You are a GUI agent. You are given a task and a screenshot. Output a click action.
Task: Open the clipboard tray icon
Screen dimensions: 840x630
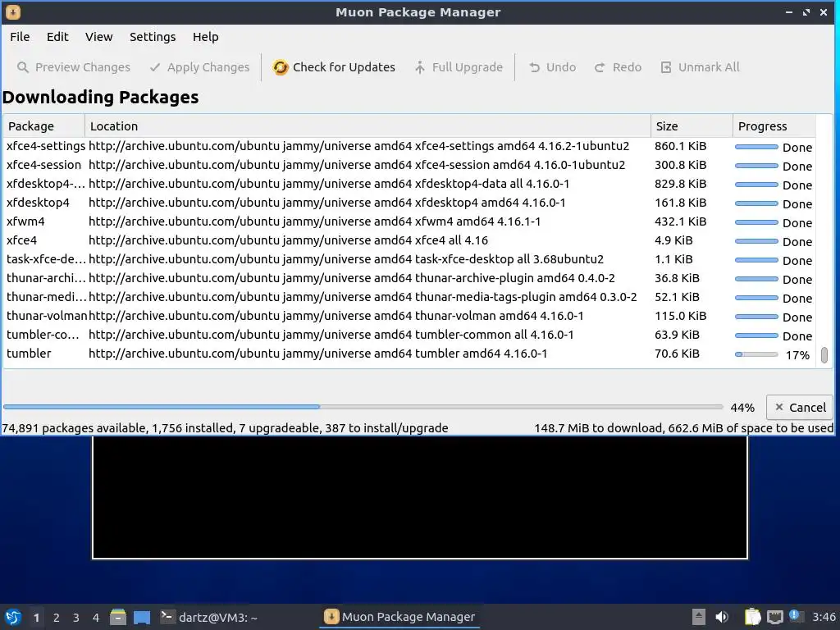[753, 617]
